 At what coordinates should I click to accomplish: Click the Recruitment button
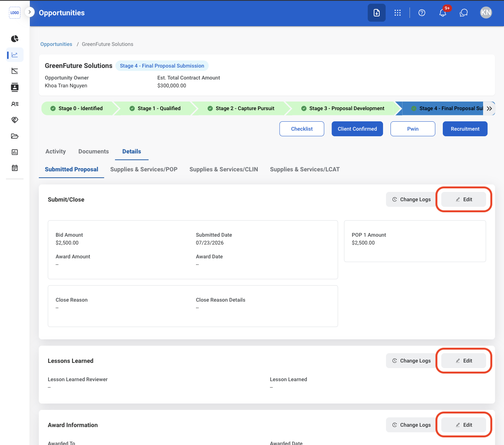point(465,129)
